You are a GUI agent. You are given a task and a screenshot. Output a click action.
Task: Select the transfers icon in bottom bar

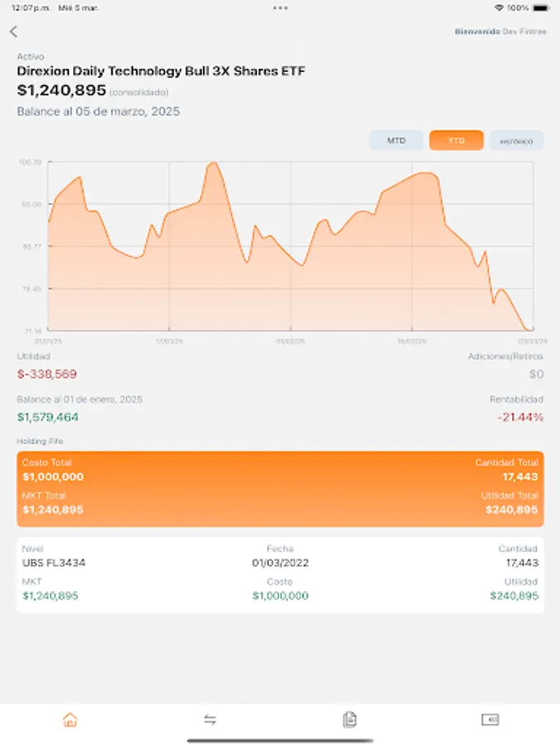click(x=210, y=721)
